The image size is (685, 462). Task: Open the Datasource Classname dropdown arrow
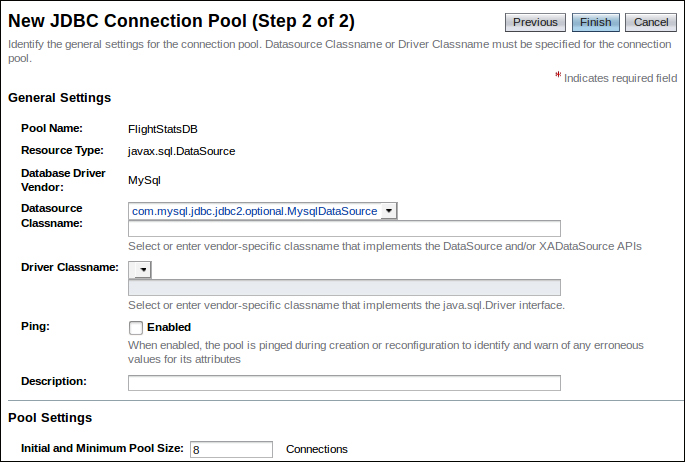389,211
